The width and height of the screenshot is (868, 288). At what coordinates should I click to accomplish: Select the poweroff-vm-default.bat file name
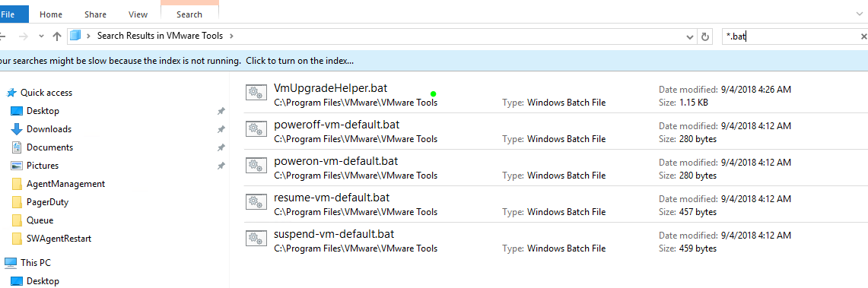coord(336,125)
